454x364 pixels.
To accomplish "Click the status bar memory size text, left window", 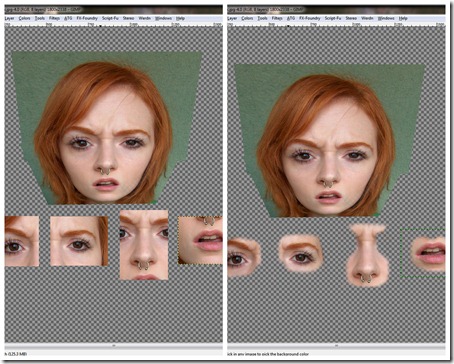I will point(17,354).
